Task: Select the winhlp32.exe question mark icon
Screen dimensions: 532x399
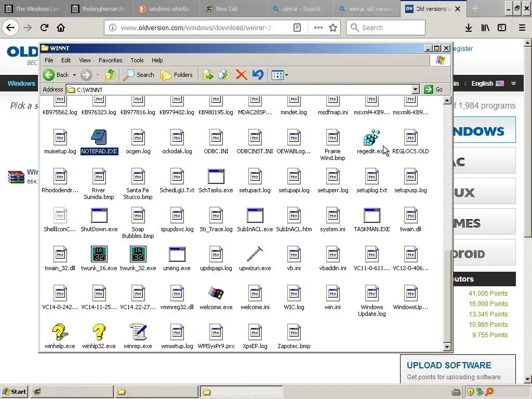Action: point(99,332)
